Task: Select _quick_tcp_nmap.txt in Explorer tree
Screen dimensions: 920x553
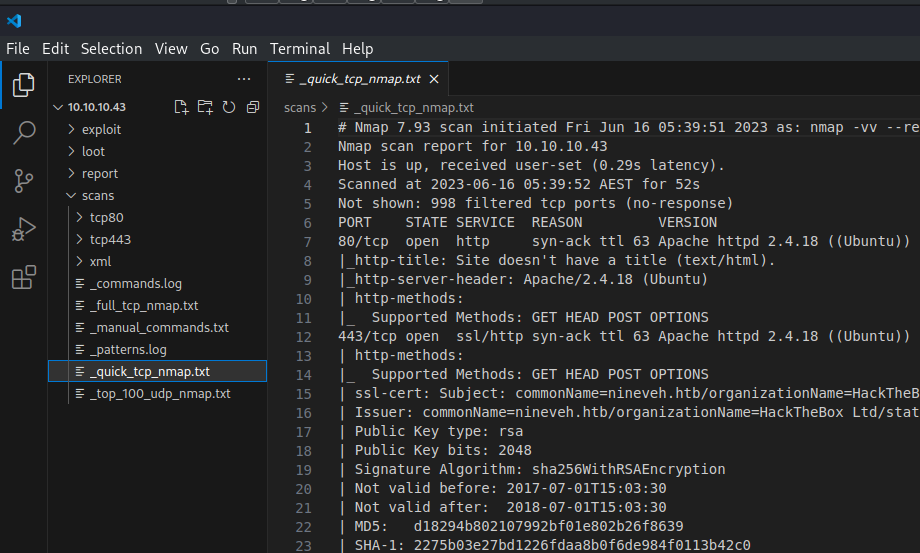Action: 157,371
